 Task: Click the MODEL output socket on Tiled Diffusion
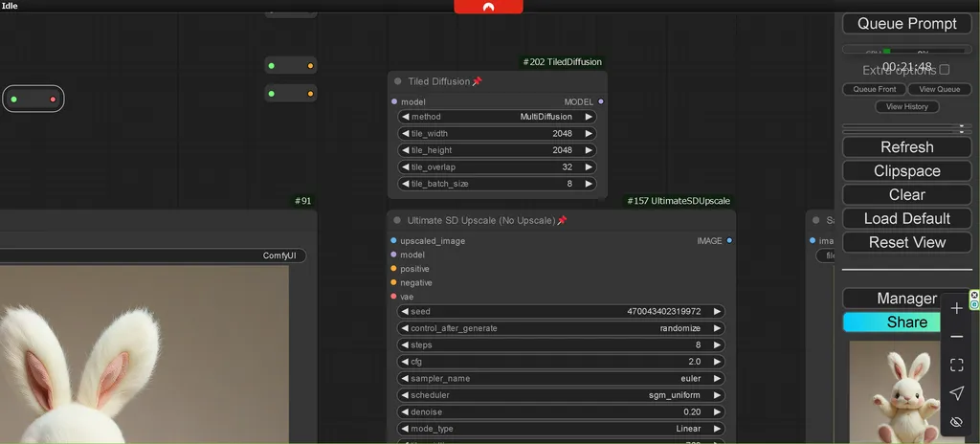(x=601, y=101)
